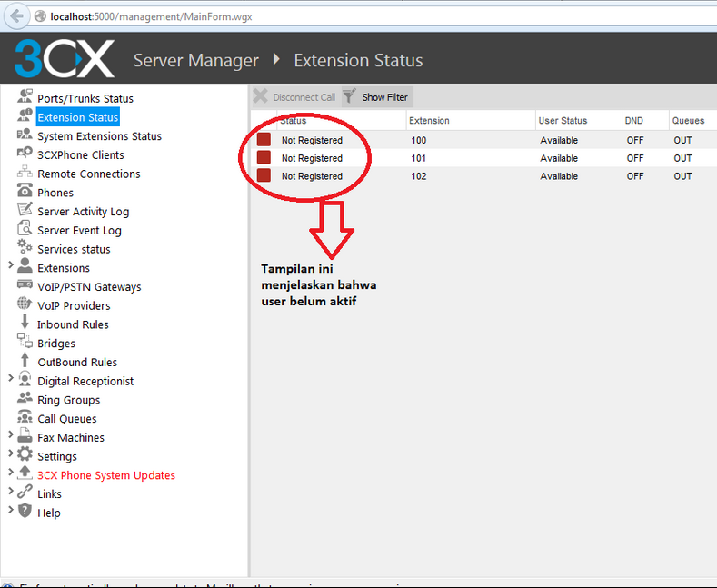717x588 pixels.
Task: Click Not Registered text for extension 101
Action: (312, 158)
